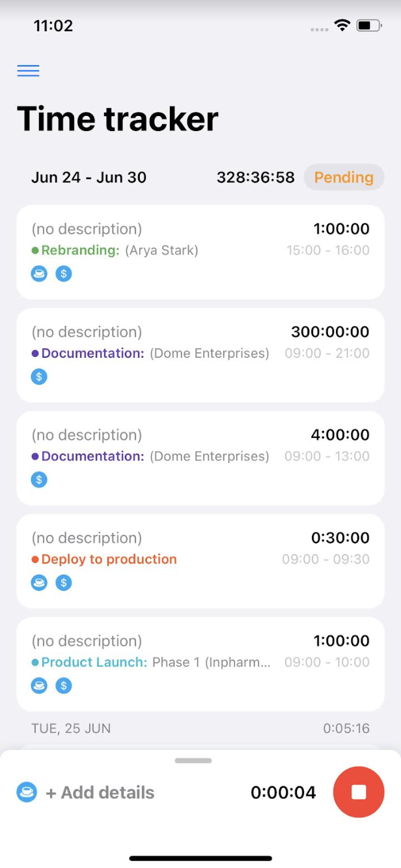
Task: Click the billable icon on the Product Launch entry
Action: point(63,686)
